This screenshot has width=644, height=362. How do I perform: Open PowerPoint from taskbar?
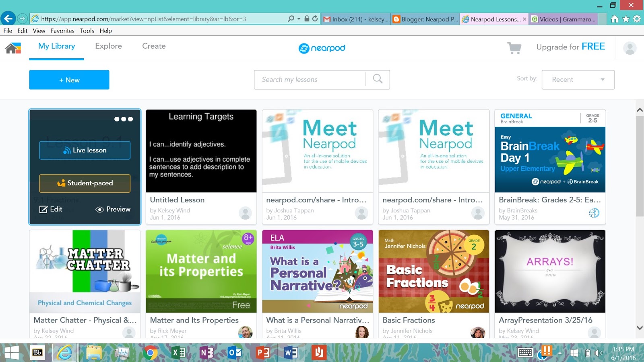coord(263,353)
